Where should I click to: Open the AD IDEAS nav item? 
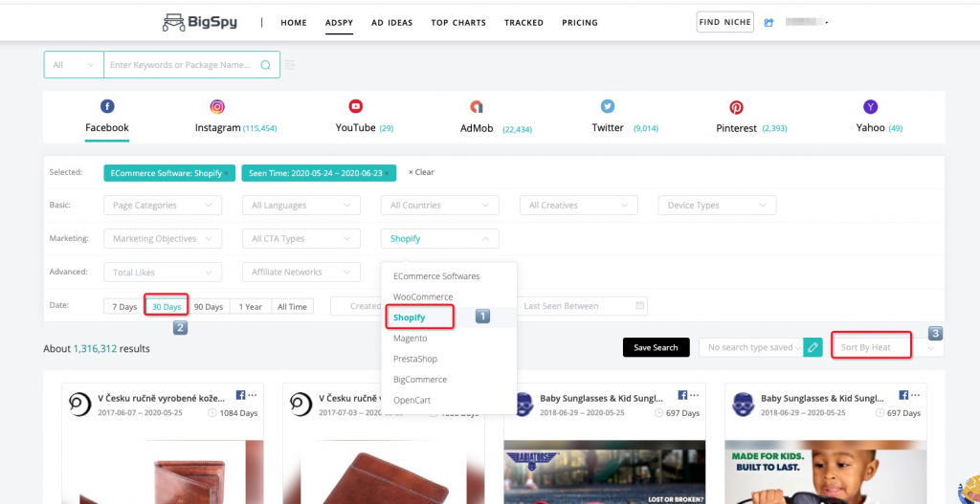(x=391, y=23)
